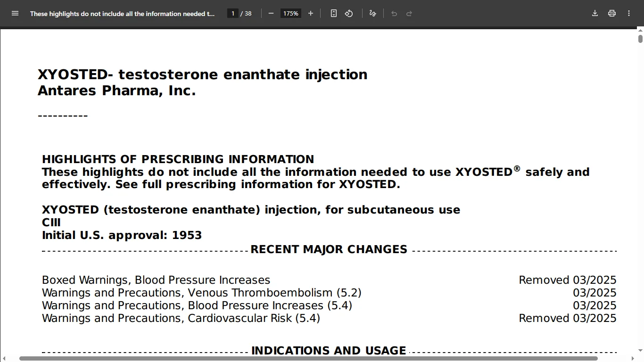Click the 'Antares Pharma, Inc.' text
The image size is (644, 362).
click(x=116, y=90)
